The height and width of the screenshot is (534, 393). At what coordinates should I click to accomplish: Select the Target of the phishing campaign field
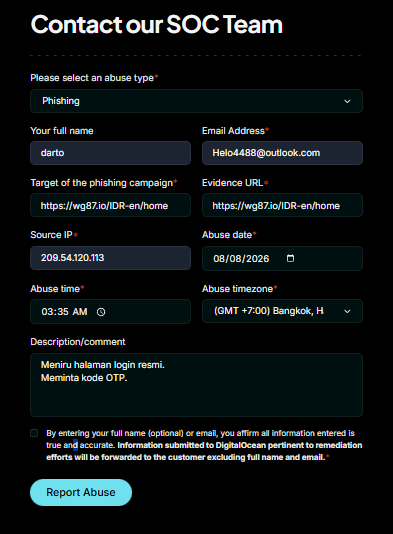click(x=110, y=205)
